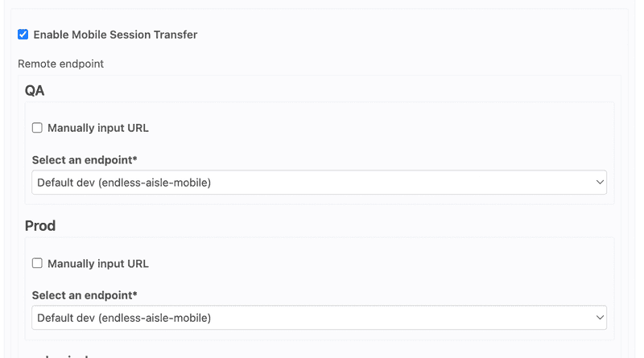The width and height of the screenshot is (644, 358).
Task: Click empty area right of QA heading
Action: [322, 91]
